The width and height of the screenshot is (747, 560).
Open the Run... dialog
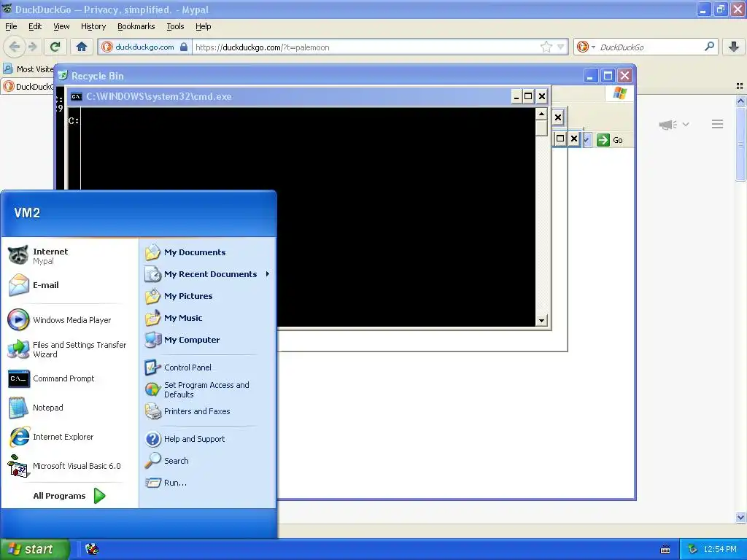tap(207, 483)
